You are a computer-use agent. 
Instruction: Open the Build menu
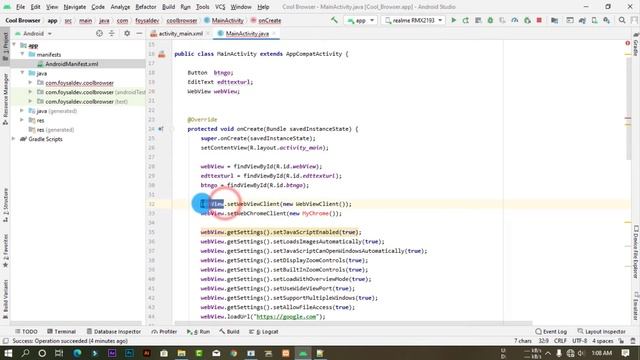coord(168,7)
